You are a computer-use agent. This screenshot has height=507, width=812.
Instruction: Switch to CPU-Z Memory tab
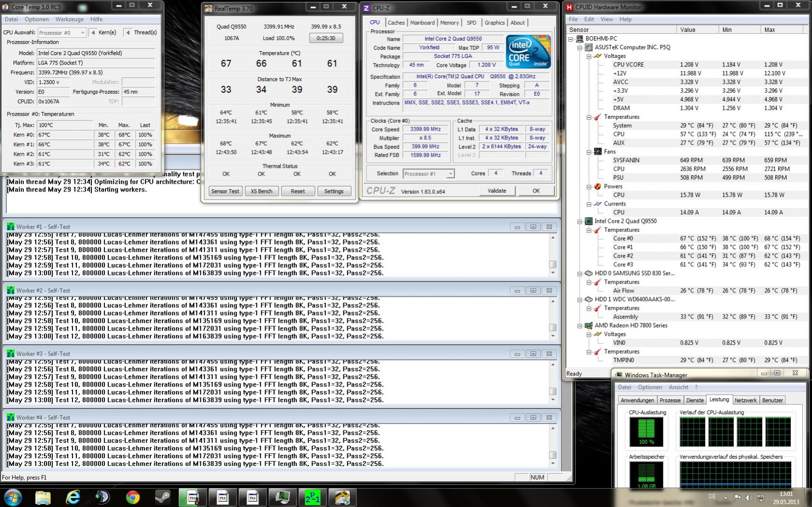(x=449, y=23)
